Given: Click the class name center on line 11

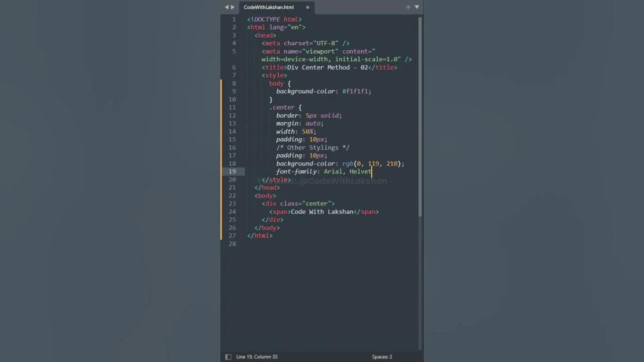Looking at the screenshot, I should point(284,107).
